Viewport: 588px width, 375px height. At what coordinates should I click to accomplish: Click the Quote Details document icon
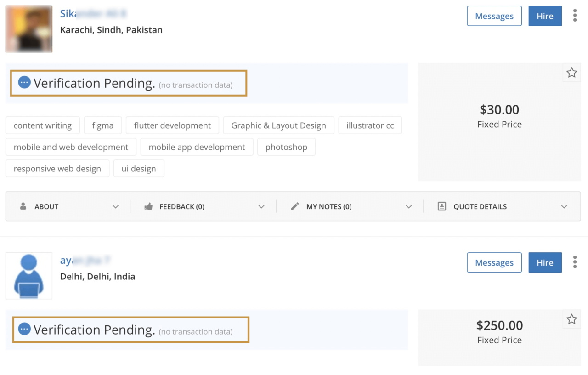(442, 207)
